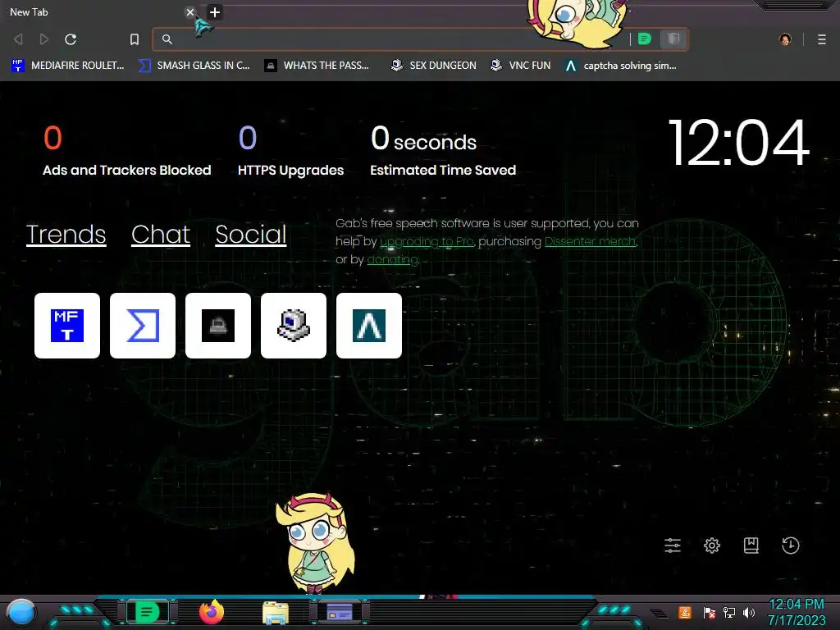Follow the upgrading to Pro link

427,242
